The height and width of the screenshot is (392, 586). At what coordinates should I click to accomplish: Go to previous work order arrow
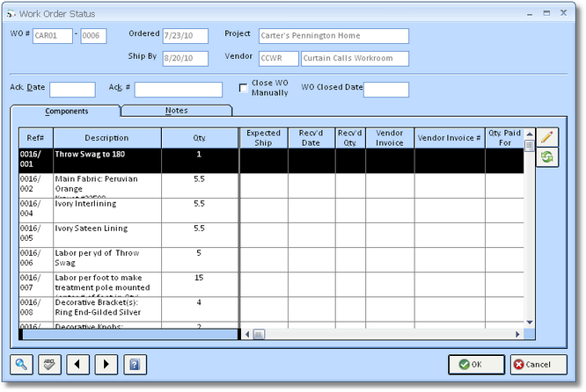pyautogui.click(x=77, y=364)
